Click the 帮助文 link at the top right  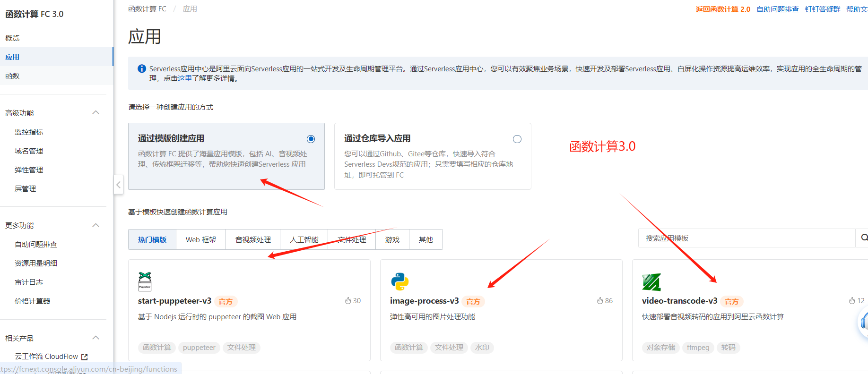857,9
